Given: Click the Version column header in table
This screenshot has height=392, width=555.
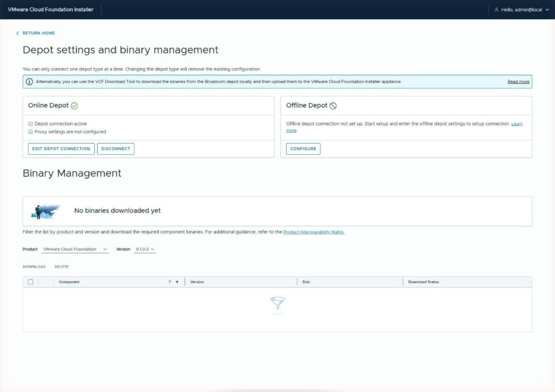Looking at the screenshot, I should coord(197,282).
